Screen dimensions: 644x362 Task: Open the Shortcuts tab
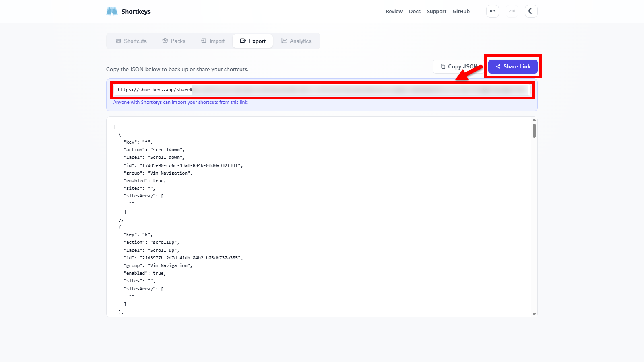click(x=131, y=41)
